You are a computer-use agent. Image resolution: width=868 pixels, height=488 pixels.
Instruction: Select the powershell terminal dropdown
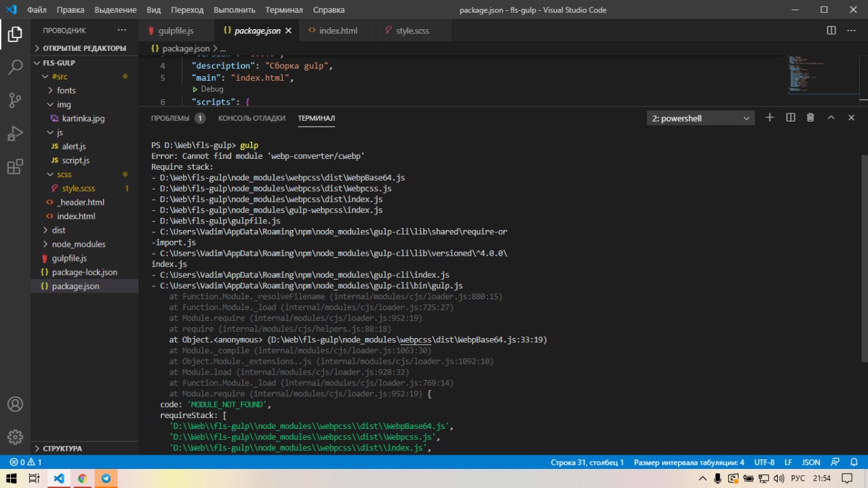tap(701, 118)
